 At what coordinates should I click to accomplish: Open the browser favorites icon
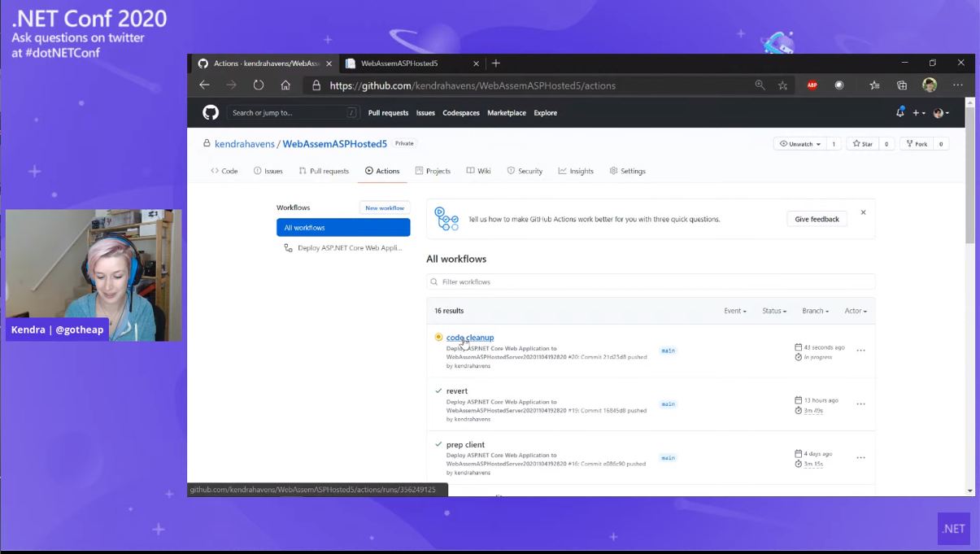[x=874, y=85]
